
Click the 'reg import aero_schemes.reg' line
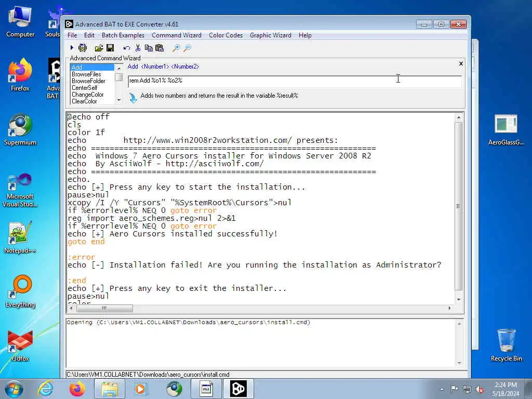pos(151,218)
